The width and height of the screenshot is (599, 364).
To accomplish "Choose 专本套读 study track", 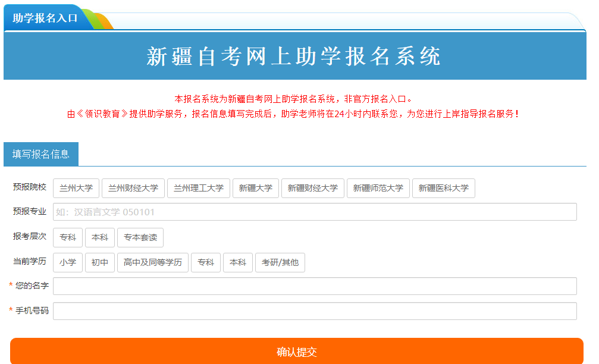I will (x=140, y=237).
